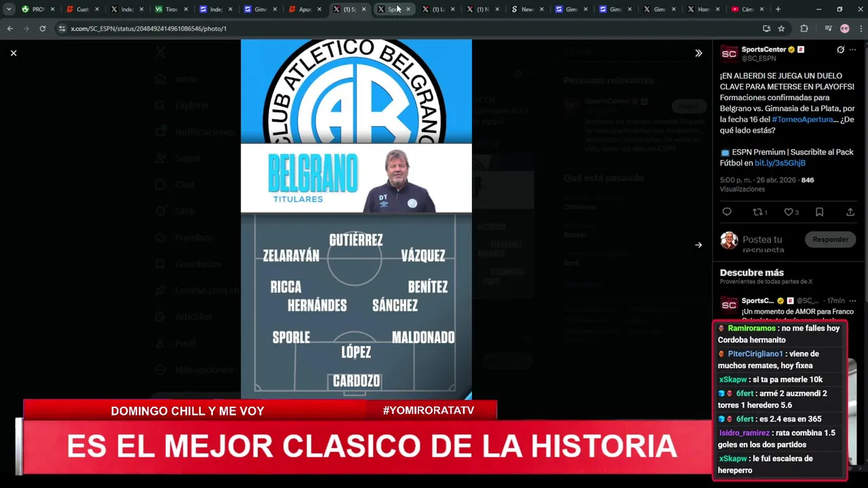The width and height of the screenshot is (868, 488).
Task: Click the Responder button
Action: [830, 239]
